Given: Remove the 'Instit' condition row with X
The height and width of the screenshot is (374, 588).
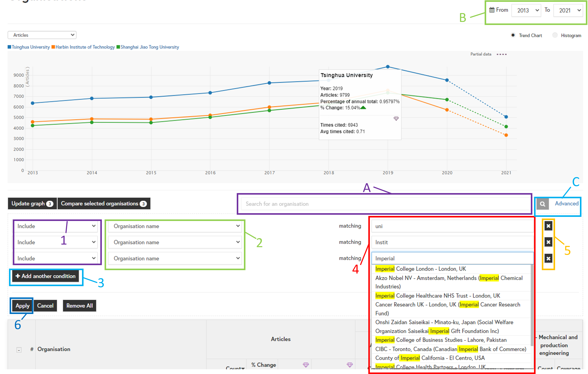Looking at the screenshot, I should coord(548,242).
